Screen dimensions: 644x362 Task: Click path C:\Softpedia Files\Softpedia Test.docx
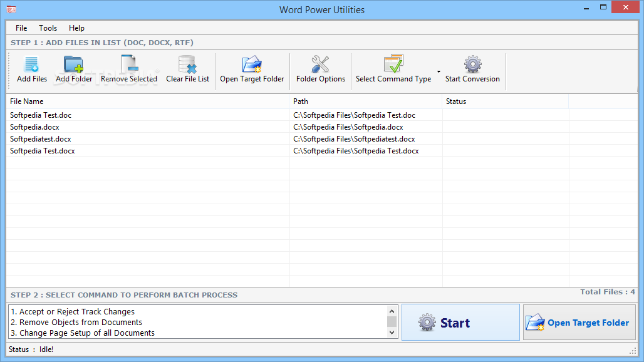click(x=356, y=151)
